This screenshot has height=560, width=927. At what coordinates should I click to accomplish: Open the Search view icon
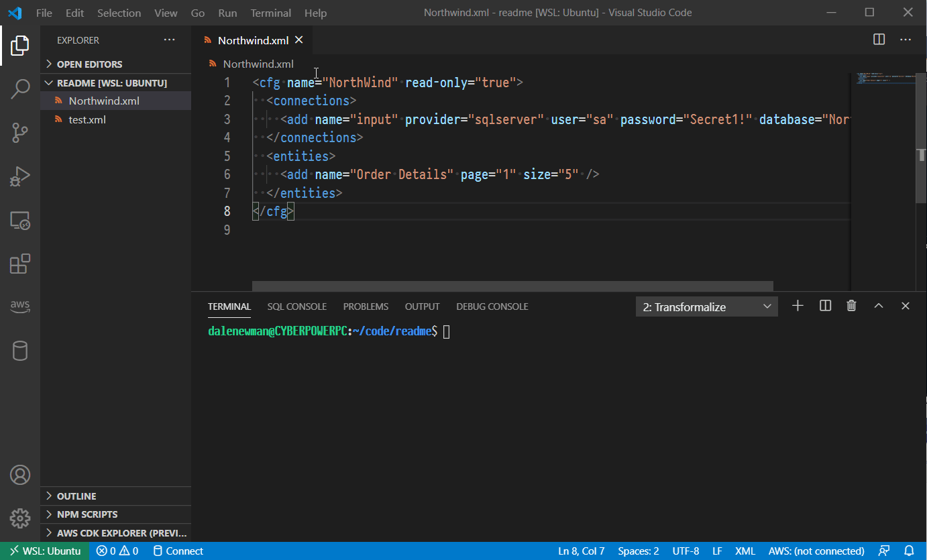pyautogui.click(x=20, y=89)
